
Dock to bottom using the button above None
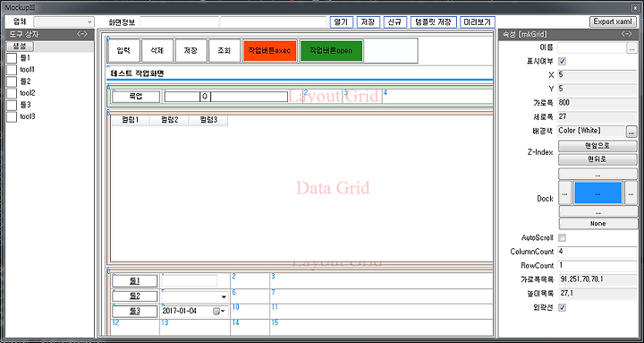tap(598, 212)
